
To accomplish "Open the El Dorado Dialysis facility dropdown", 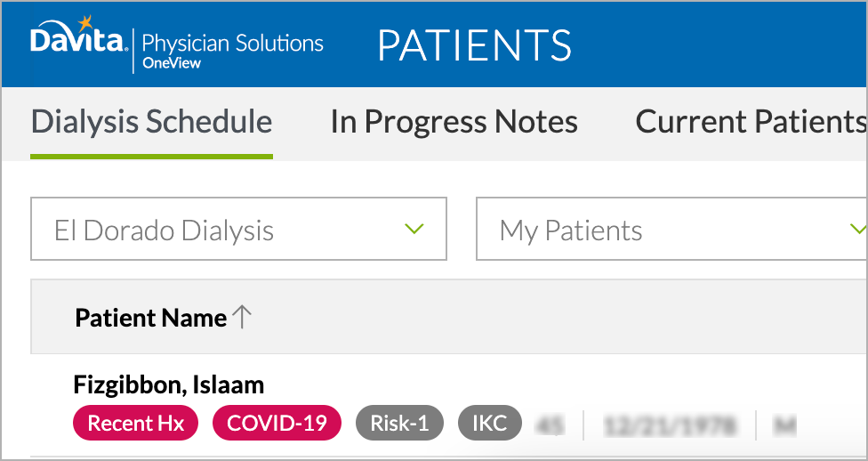I will click(x=238, y=229).
